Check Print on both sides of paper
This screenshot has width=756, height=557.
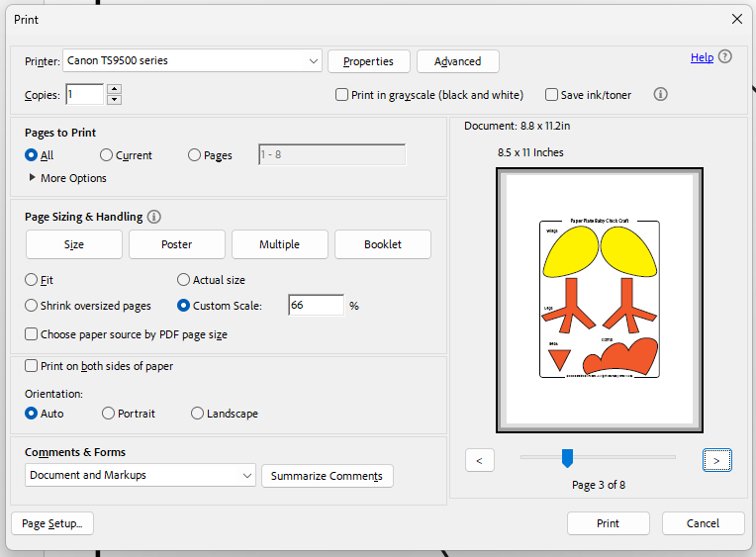(x=32, y=366)
